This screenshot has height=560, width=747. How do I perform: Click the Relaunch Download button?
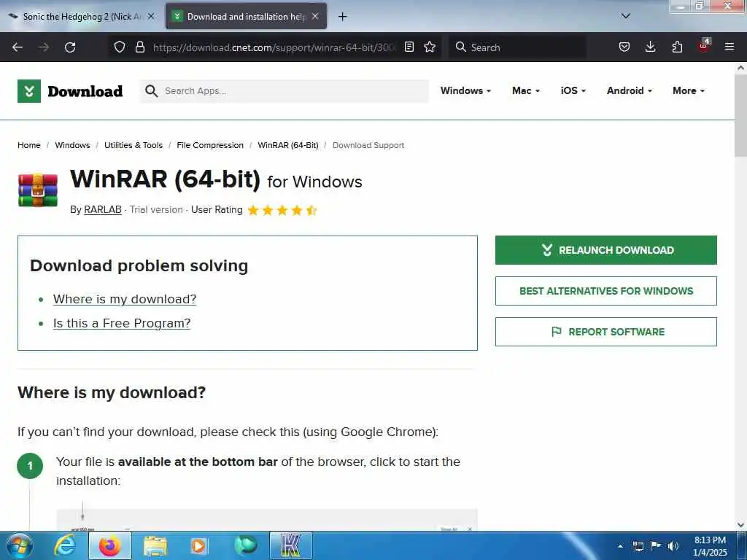tap(606, 250)
